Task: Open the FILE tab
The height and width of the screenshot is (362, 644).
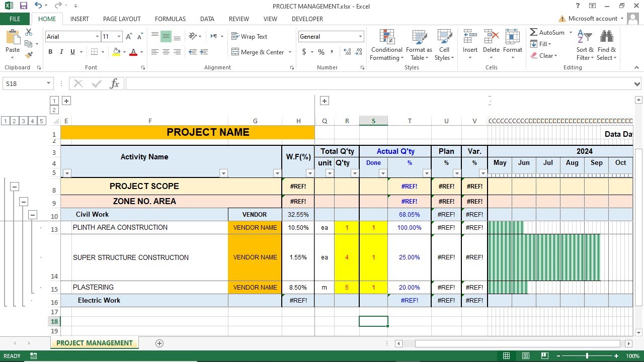Action: click(15, 19)
